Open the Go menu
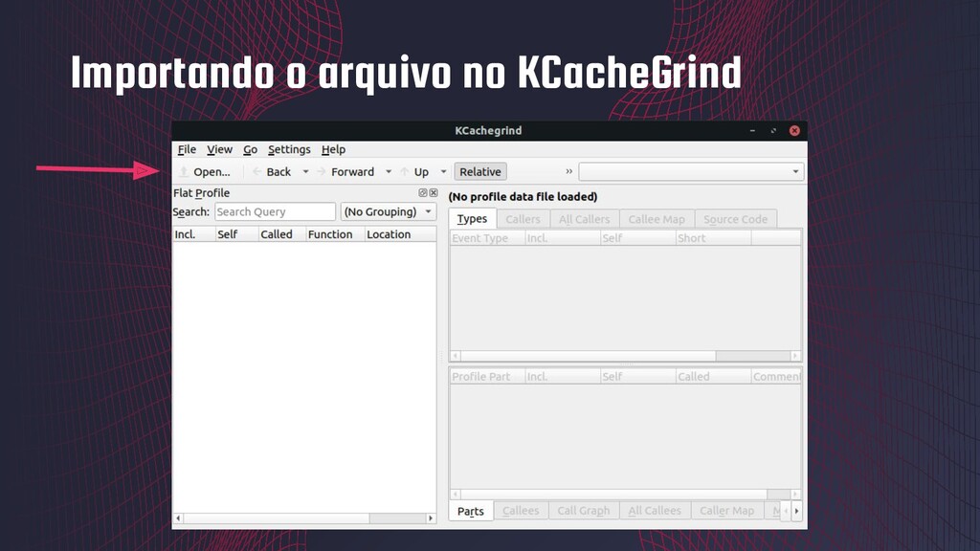 250,149
